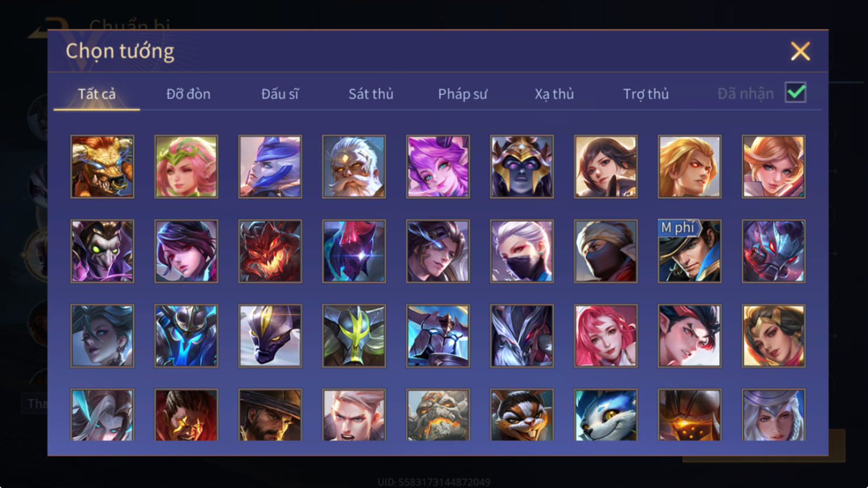Select the orange horned beast hero portrait
868x488 pixels.
click(102, 167)
